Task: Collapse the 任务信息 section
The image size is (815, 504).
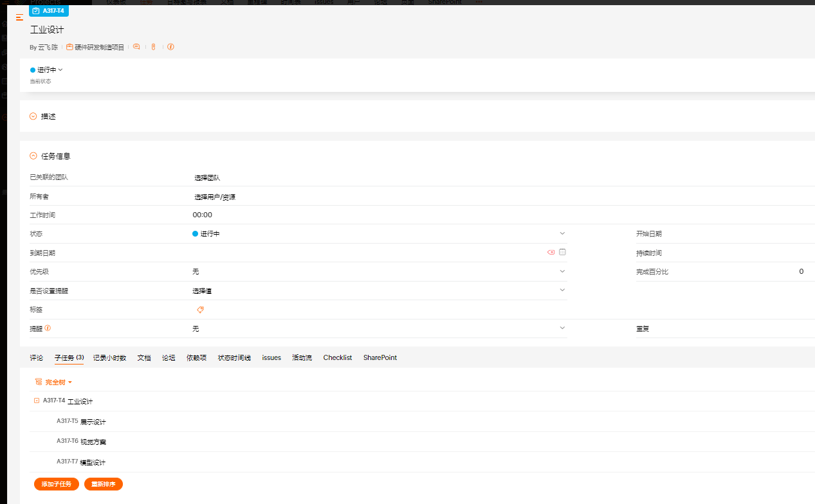Action: (33, 156)
